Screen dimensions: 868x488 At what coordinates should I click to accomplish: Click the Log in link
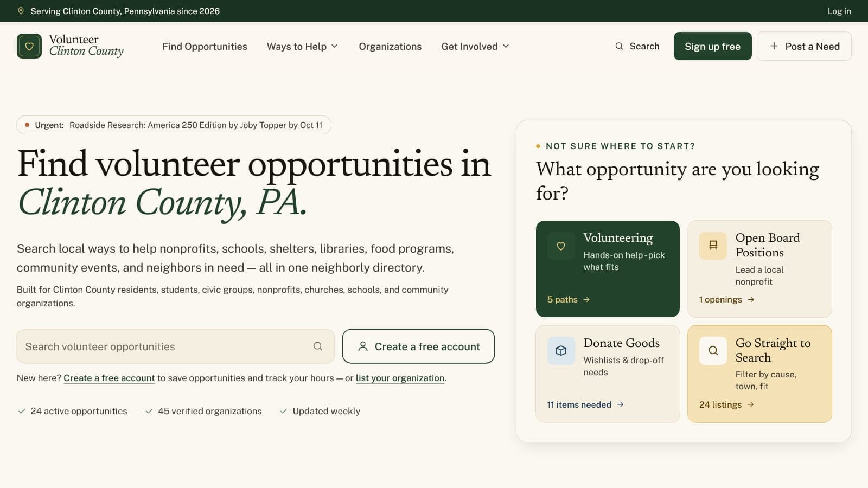click(839, 11)
